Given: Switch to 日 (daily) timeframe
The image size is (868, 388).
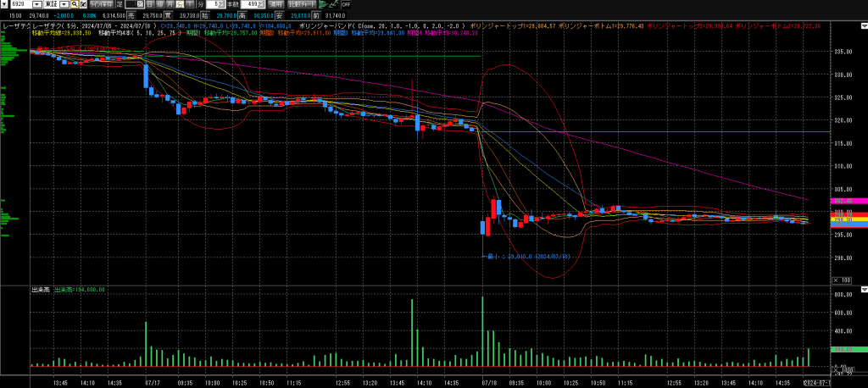Looking at the screenshot, I should point(149,4).
